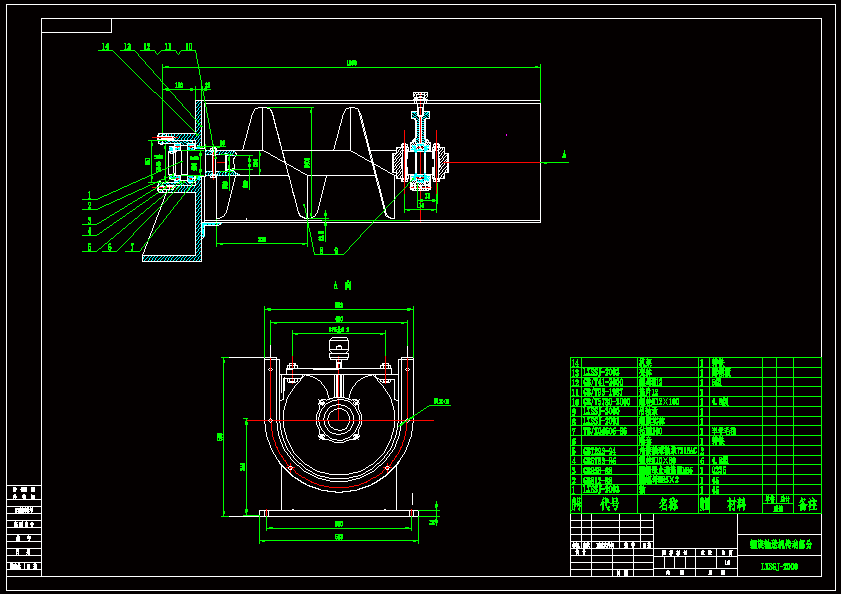Screen dimensions: 841x594
Task: Click the 备注 header in the parts list
Action: point(807,504)
